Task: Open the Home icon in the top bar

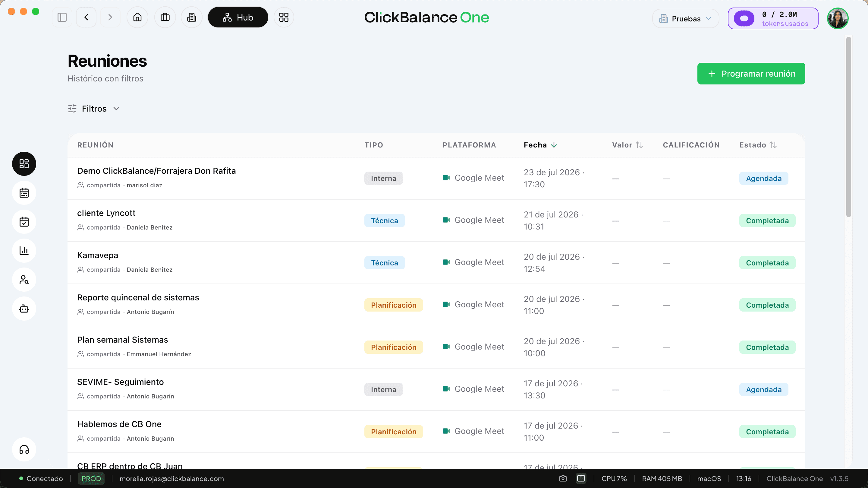Action: pos(137,17)
